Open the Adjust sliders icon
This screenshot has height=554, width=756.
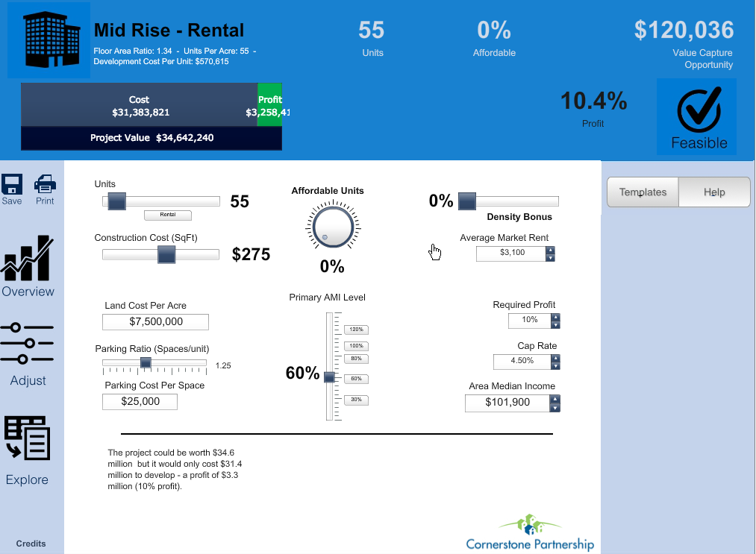tap(27, 344)
